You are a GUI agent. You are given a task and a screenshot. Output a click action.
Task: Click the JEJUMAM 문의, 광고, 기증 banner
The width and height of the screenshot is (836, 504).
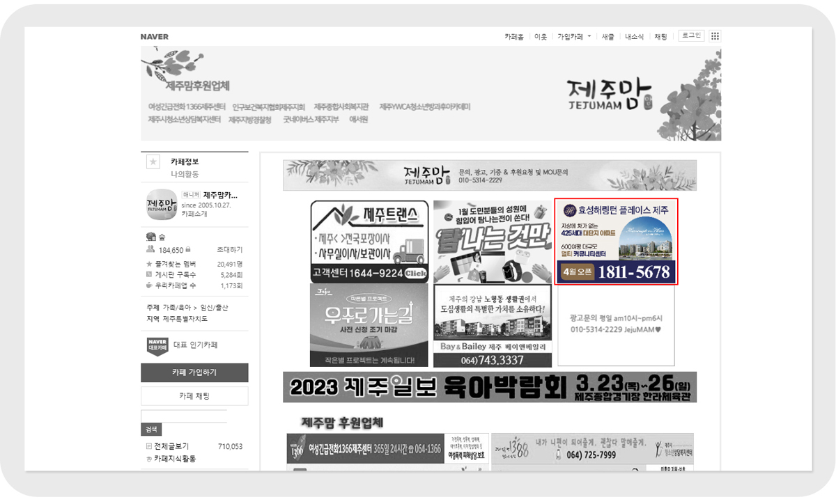tap(490, 175)
